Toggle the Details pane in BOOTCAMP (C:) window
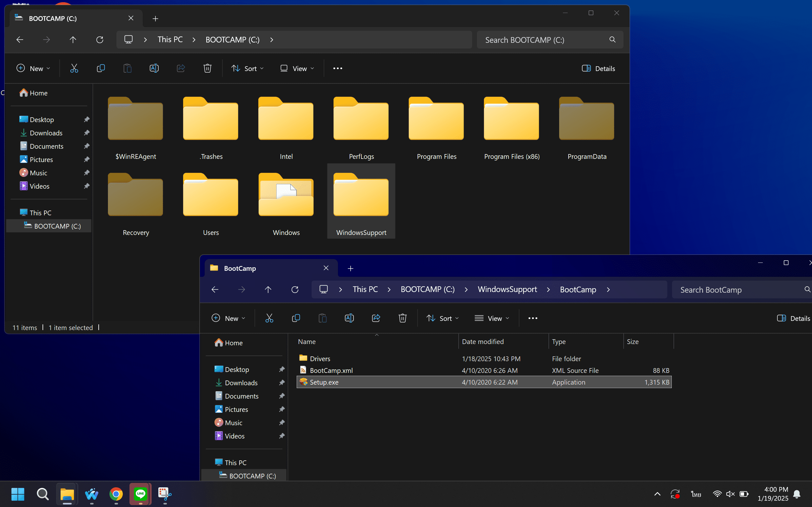 [x=598, y=68]
